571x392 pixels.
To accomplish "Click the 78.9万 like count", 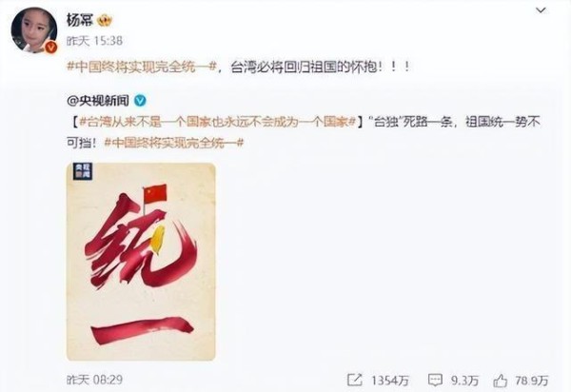I will 532,381.
